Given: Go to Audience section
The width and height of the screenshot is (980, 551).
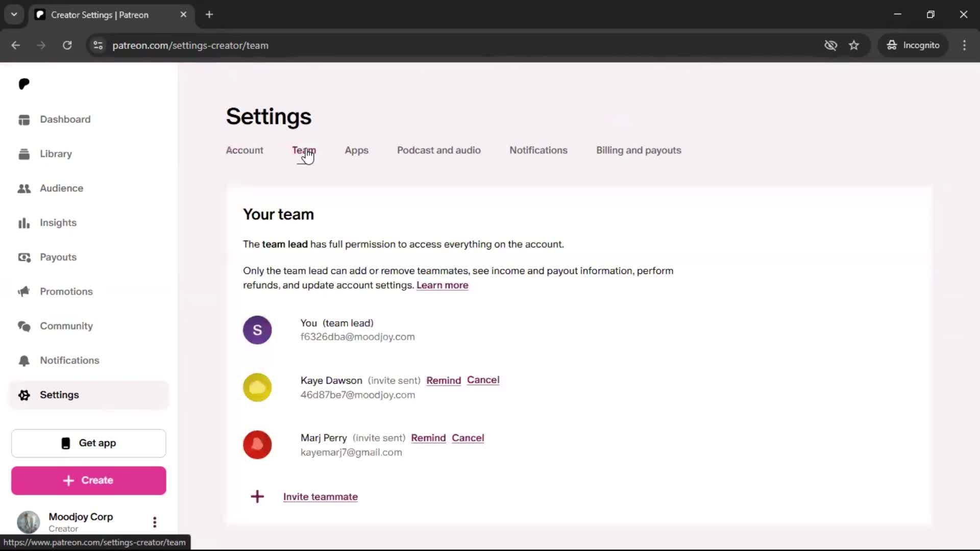Looking at the screenshot, I should coord(61,188).
